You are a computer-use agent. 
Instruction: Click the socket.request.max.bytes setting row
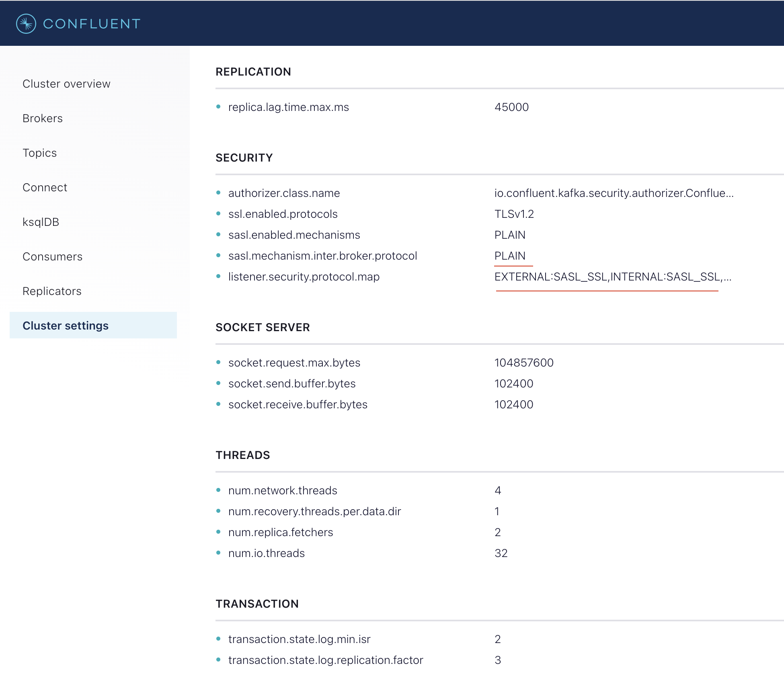[294, 363]
